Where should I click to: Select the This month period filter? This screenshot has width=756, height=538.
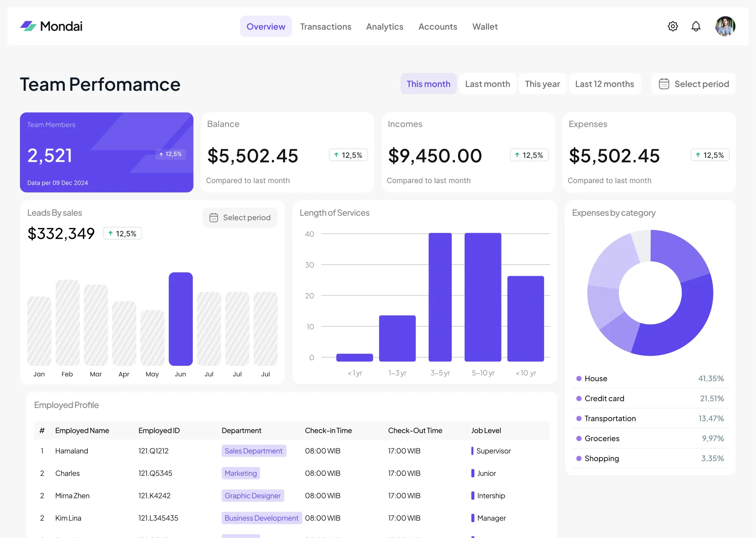pyautogui.click(x=428, y=84)
